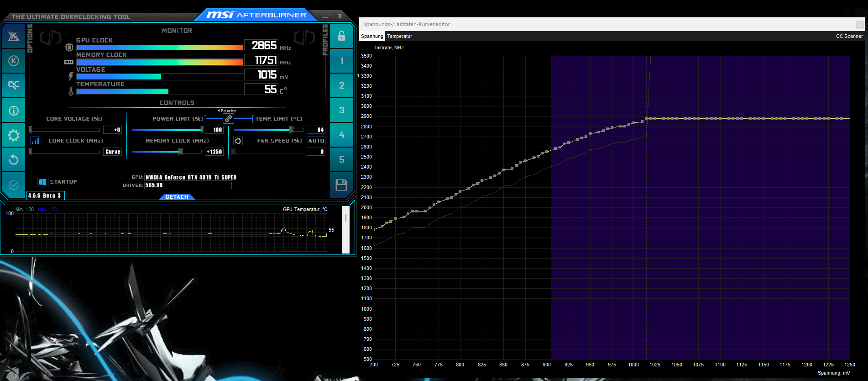Open the settings gear in sidebar
The image size is (868, 381).
[13, 135]
